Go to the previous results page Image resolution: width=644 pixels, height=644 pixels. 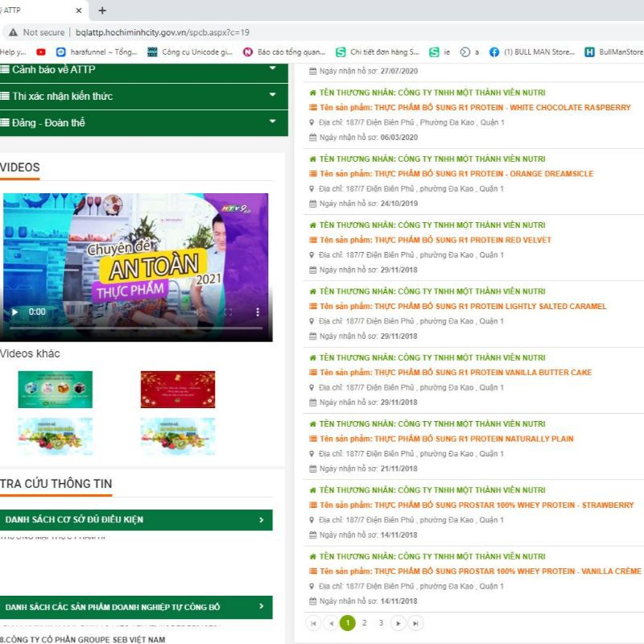[331, 623]
